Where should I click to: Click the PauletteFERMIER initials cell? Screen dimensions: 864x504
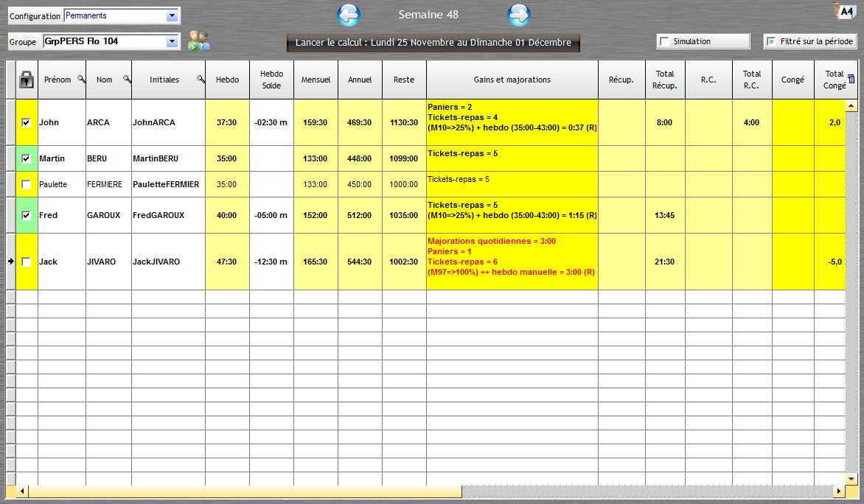click(x=168, y=184)
